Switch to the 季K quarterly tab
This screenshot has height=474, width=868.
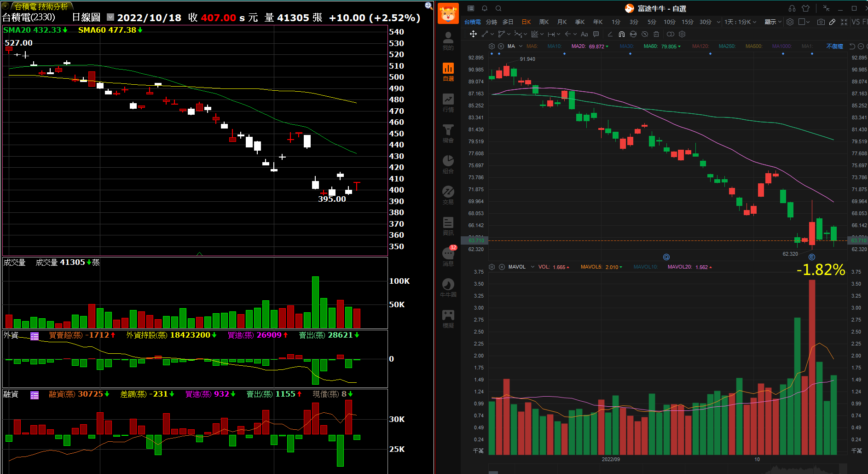(580, 22)
